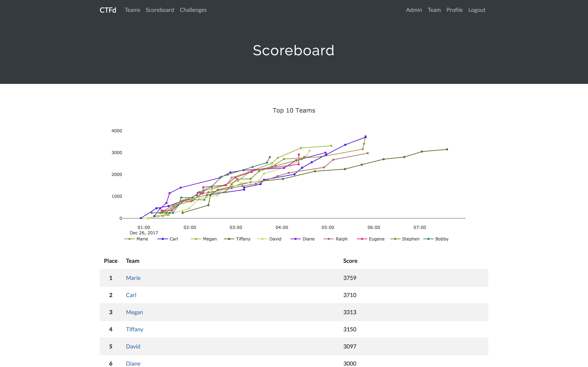The width and height of the screenshot is (588, 367).
Task: Access the Challenges section icon
Action: pyautogui.click(x=193, y=9)
